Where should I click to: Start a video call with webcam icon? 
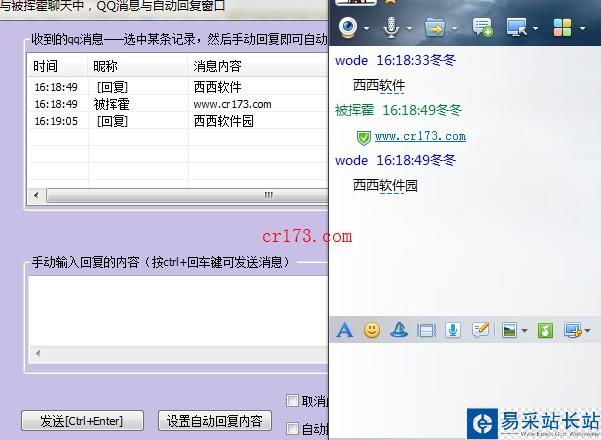[x=348, y=28]
